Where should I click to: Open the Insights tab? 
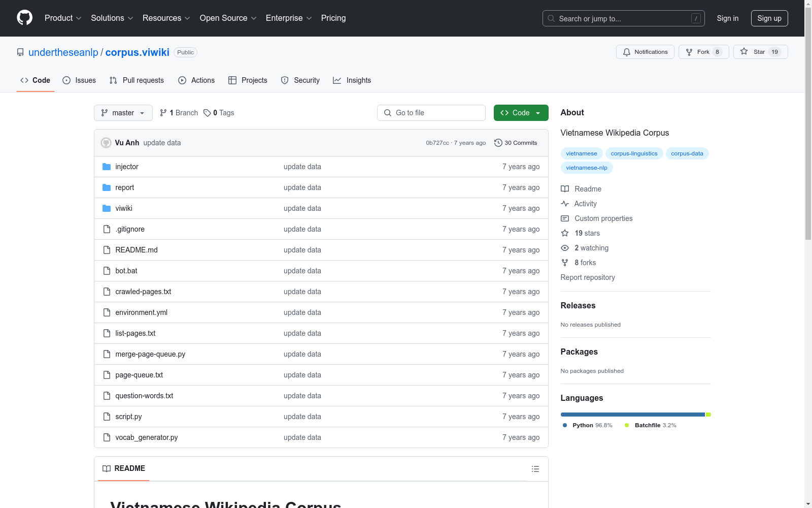tap(352, 80)
